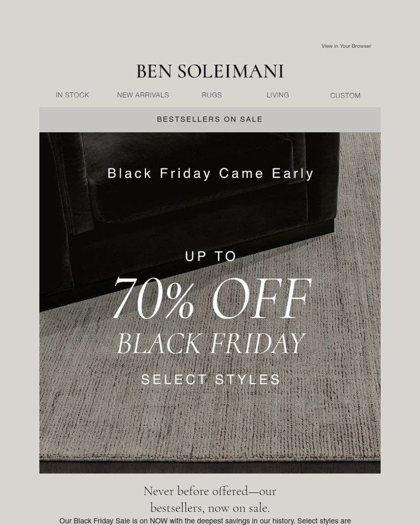Screen dimensions: 420x525
Task: Open the email in your browser
Action: coord(346,46)
